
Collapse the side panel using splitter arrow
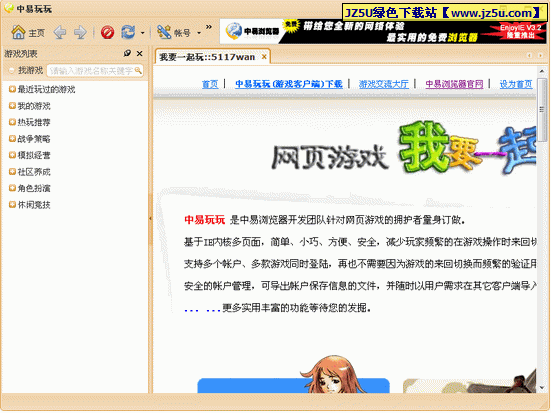click(150, 219)
